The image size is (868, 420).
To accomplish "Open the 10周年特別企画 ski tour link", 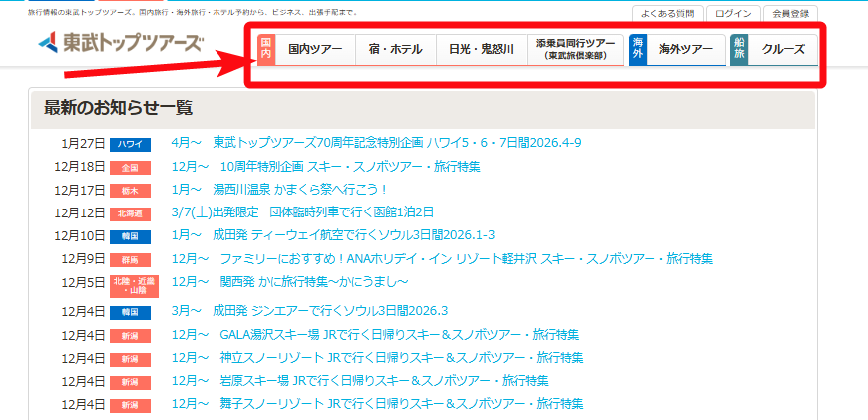I will click(325, 167).
